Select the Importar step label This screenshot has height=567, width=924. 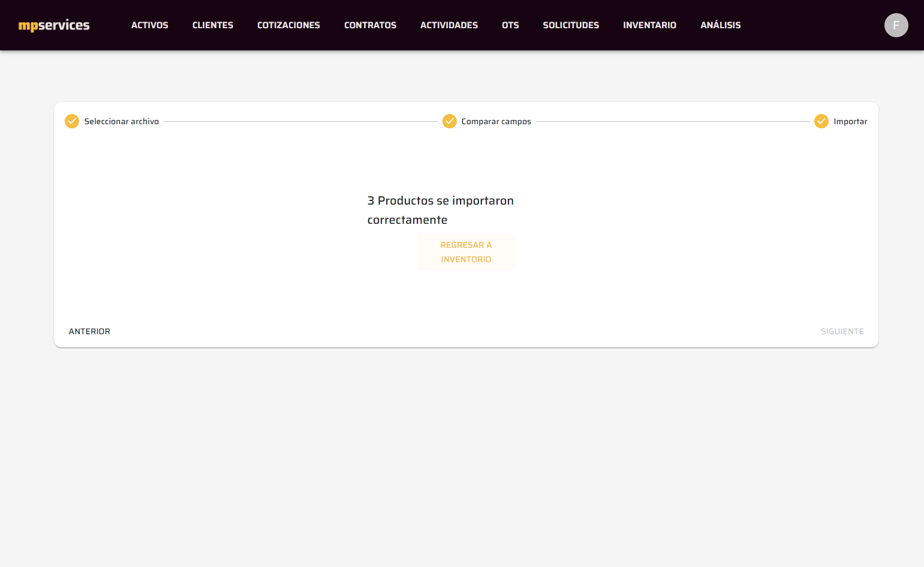point(850,121)
